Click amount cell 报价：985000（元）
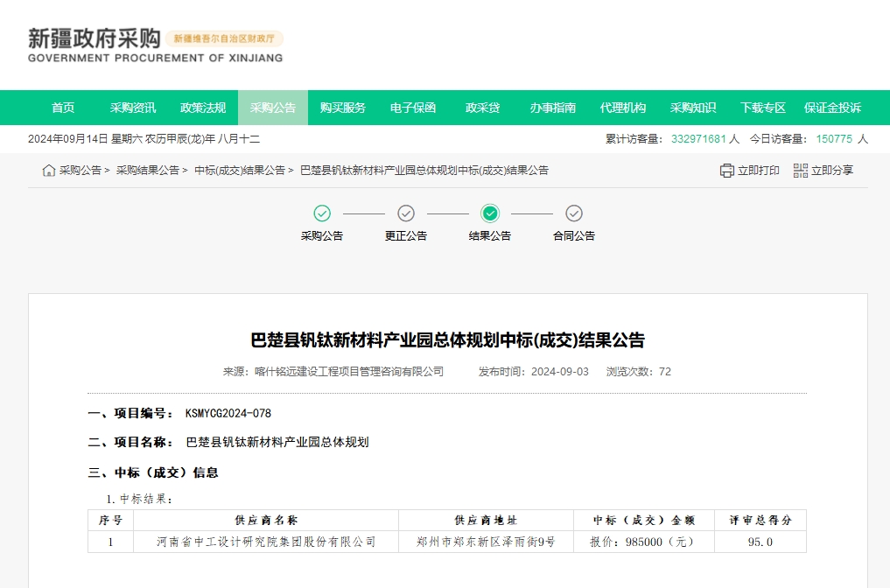890x588 pixels. click(x=644, y=542)
